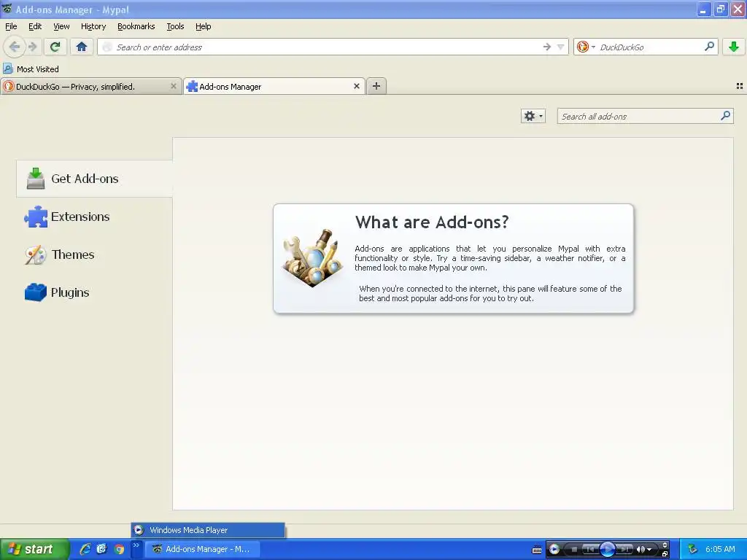The height and width of the screenshot is (560, 747).
Task: Toggle media toolbar video and visualization window
Action: pyautogui.click(x=665, y=545)
